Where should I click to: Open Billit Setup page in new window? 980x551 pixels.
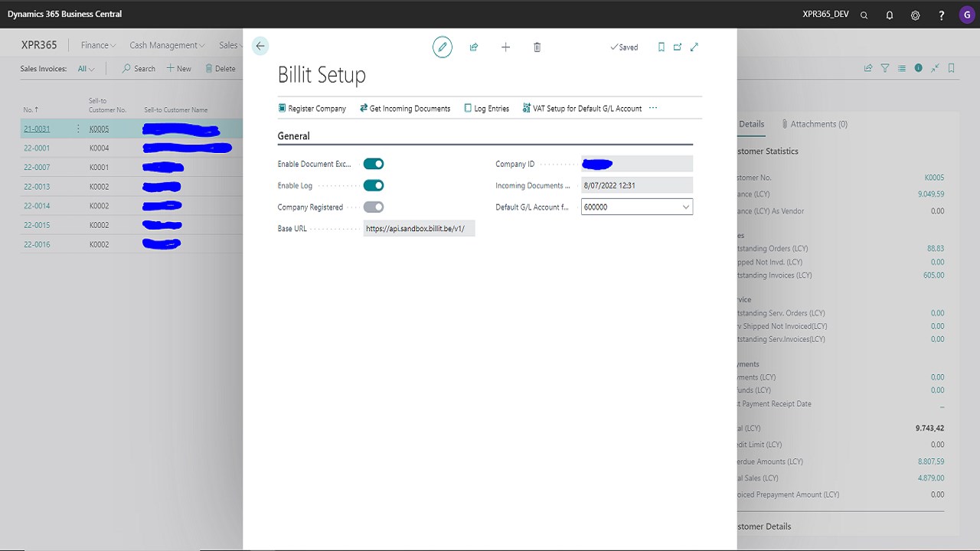678,47
